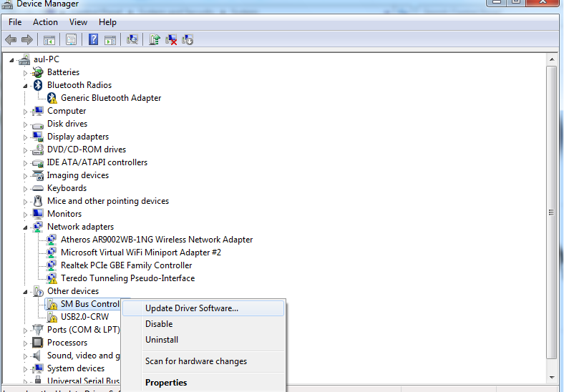Click Update Driver Software toolbar icon
The height and width of the screenshot is (392, 564).
pos(155,39)
